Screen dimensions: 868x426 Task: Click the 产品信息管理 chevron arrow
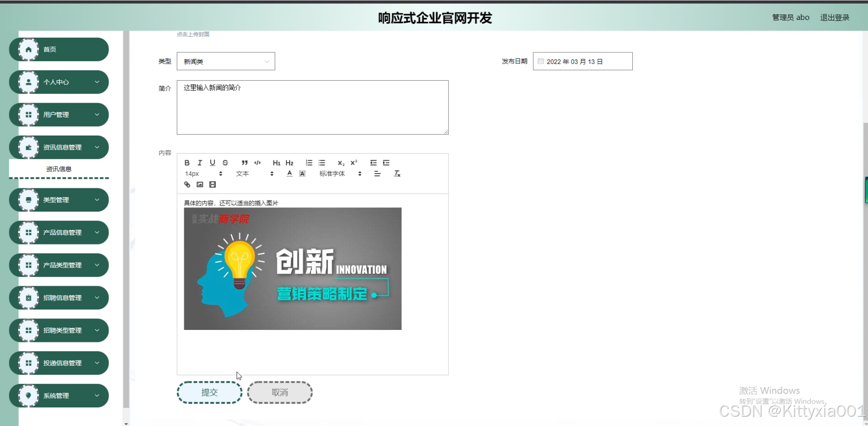coord(97,232)
